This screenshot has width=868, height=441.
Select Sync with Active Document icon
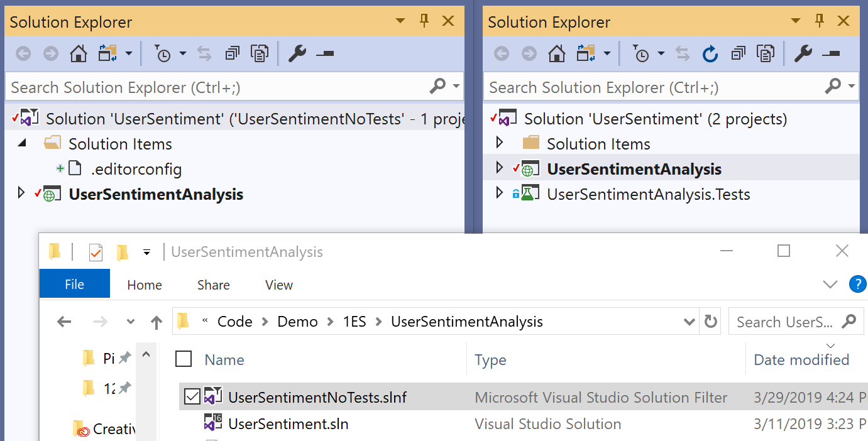pyautogui.click(x=204, y=53)
